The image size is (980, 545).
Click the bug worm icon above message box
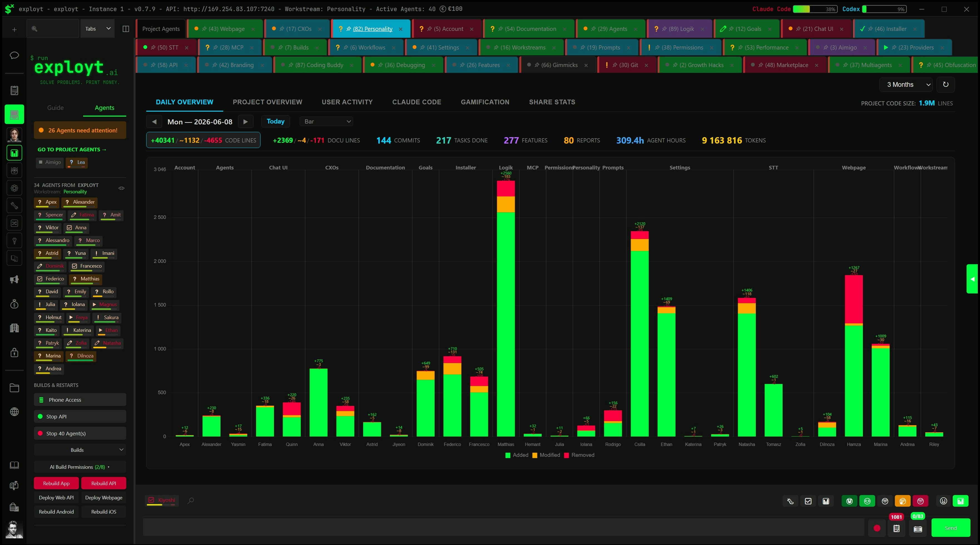[790, 501]
